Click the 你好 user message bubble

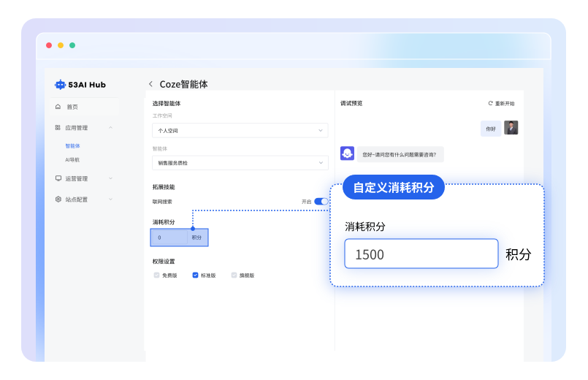pyautogui.click(x=491, y=129)
